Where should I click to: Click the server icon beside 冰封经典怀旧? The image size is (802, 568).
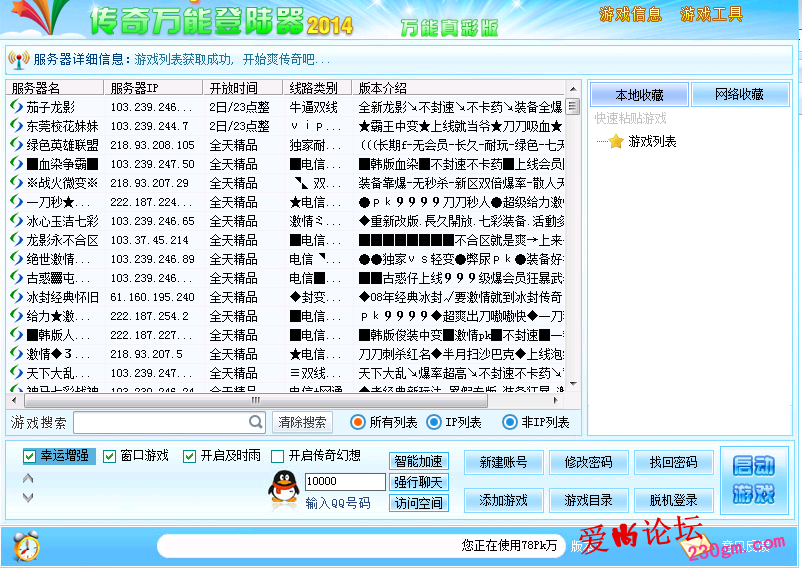[x=16, y=297]
